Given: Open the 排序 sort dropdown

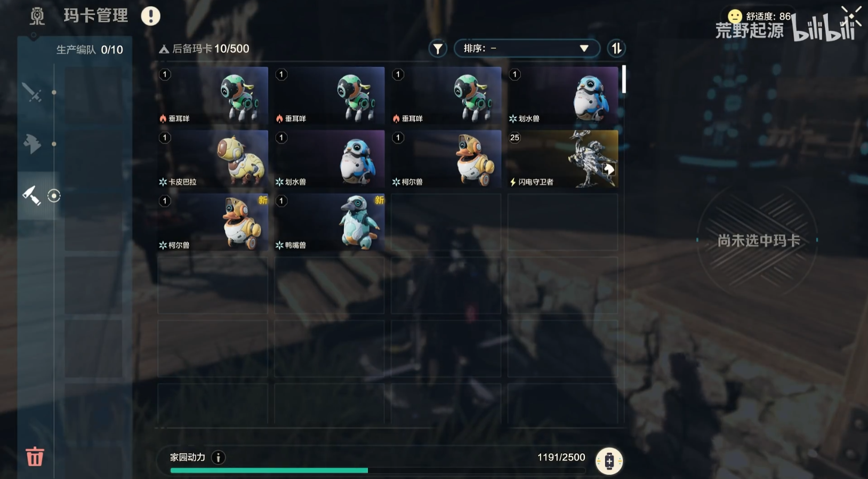Looking at the screenshot, I should coord(526,49).
